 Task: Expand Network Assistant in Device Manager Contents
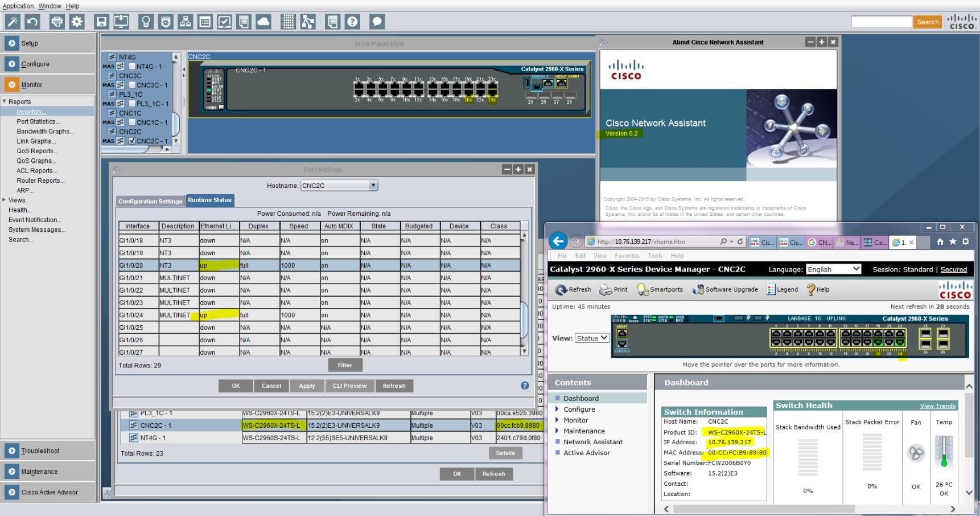point(557,441)
